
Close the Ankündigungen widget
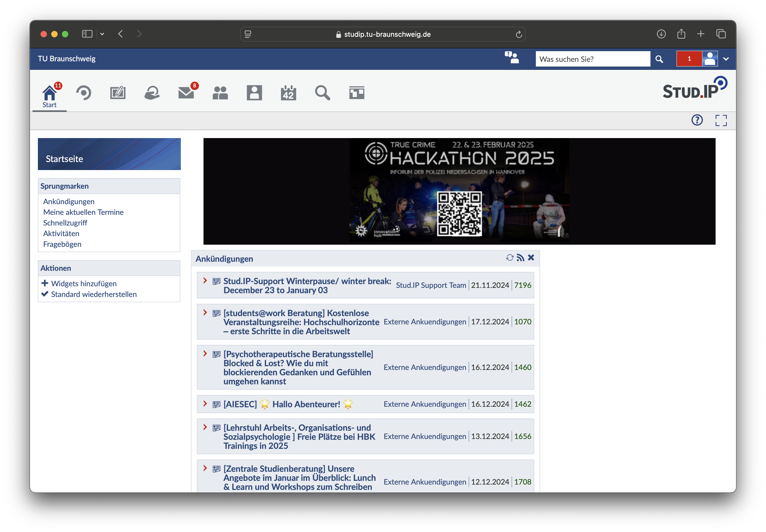[531, 258]
